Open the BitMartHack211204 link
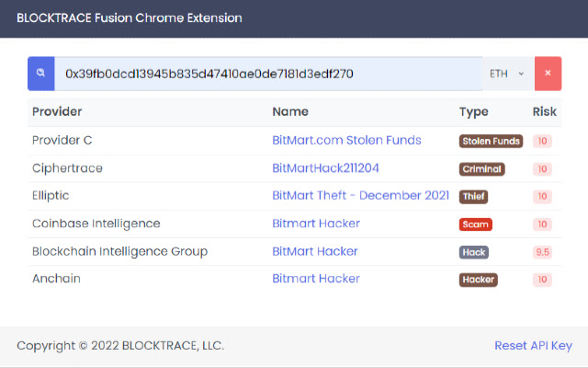This screenshot has height=368, width=588. [325, 168]
